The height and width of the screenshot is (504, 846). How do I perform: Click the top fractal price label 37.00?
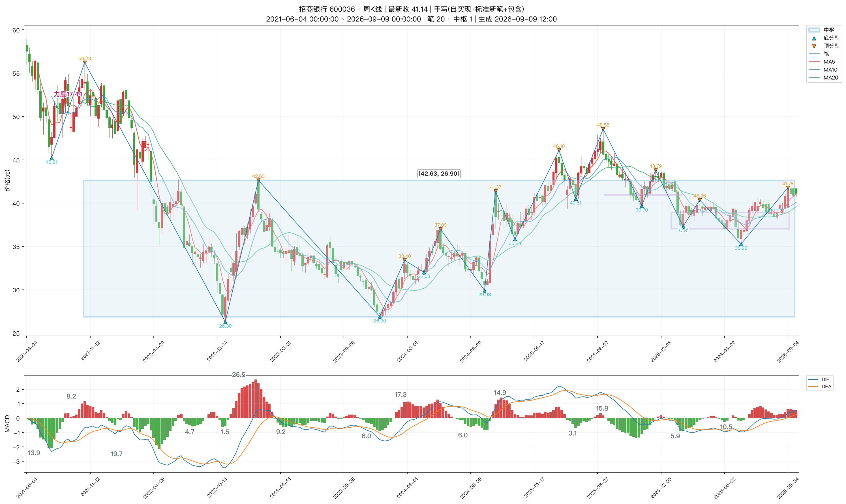coord(440,225)
